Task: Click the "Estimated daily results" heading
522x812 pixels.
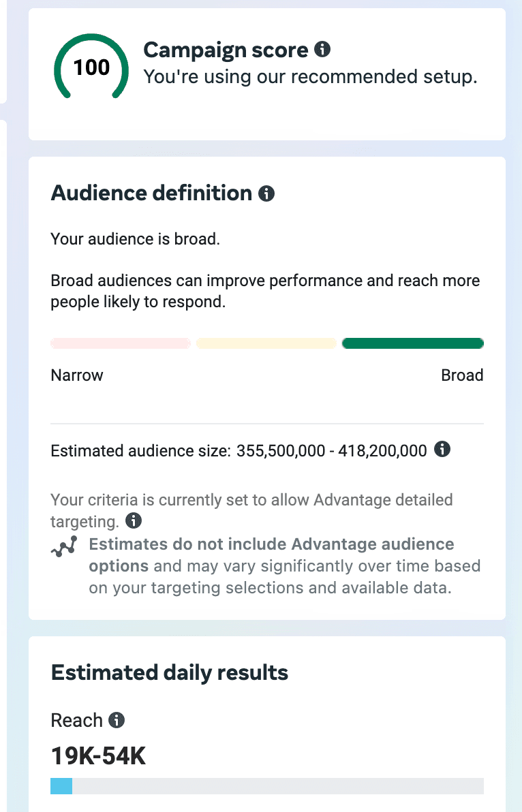Action: (170, 673)
